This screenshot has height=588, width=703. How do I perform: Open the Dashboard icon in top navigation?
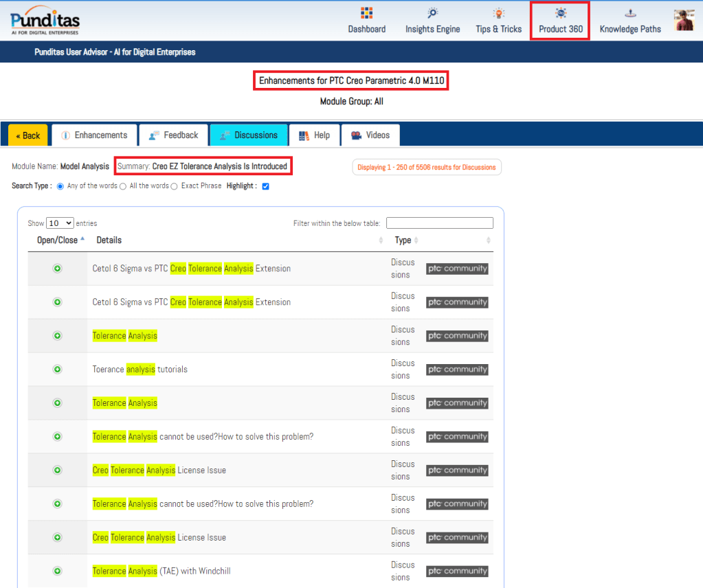[366, 14]
